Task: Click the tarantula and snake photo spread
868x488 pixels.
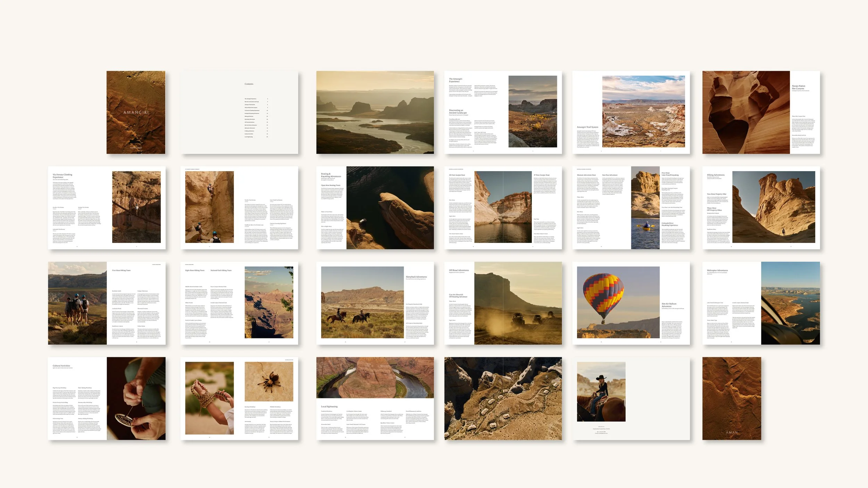Action: 239,398
